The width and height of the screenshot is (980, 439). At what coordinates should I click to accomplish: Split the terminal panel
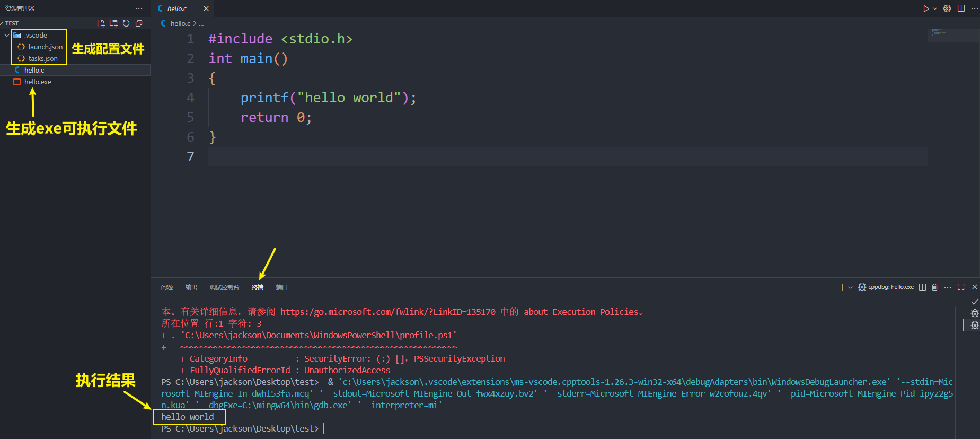(922, 287)
